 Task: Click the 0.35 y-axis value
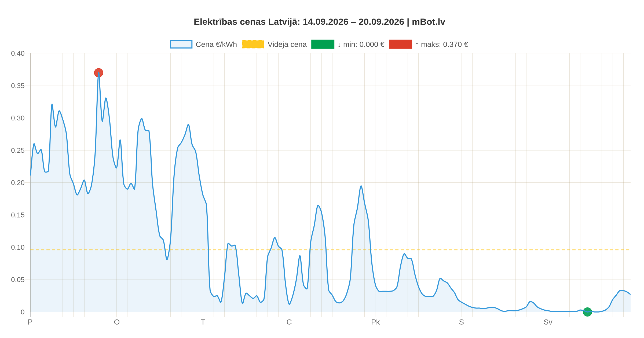click(x=18, y=86)
